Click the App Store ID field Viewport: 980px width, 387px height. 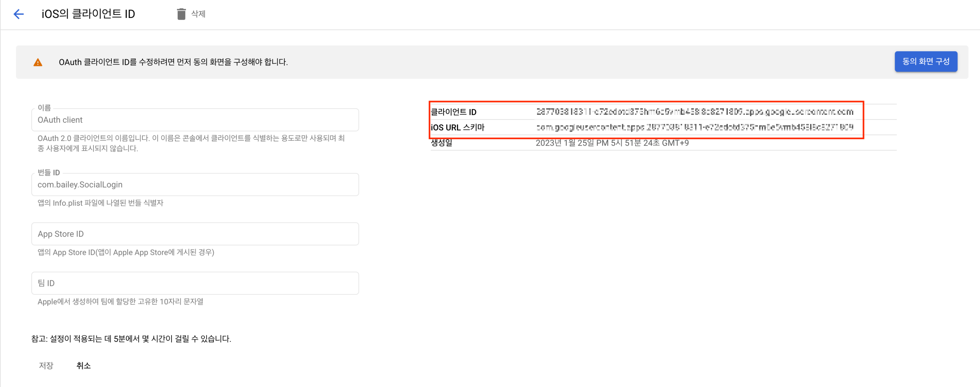[x=195, y=234]
